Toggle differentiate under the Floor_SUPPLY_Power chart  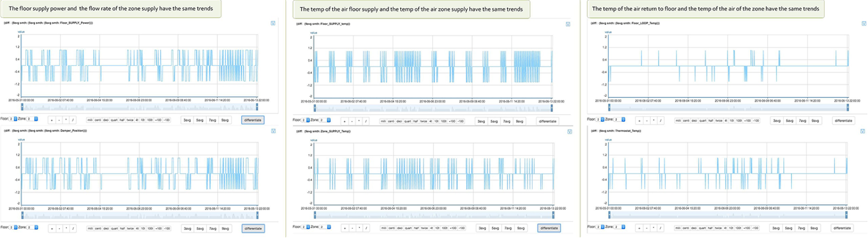point(252,120)
